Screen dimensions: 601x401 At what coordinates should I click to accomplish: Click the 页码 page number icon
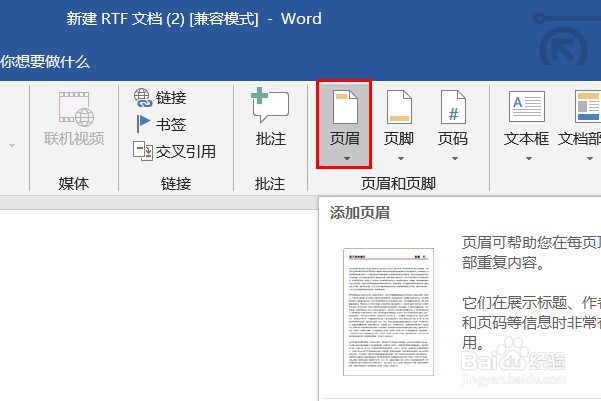tap(453, 107)
